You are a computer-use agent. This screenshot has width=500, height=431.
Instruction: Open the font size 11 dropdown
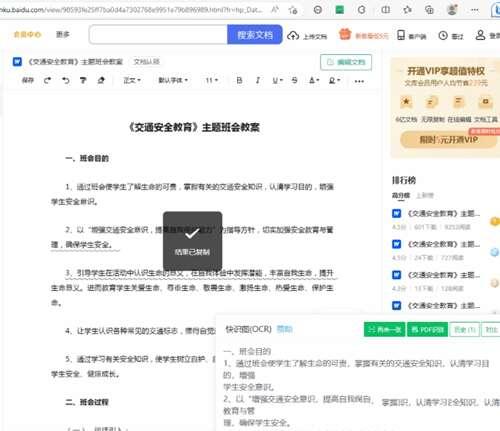pyautogui.click(x=211, y=80)
